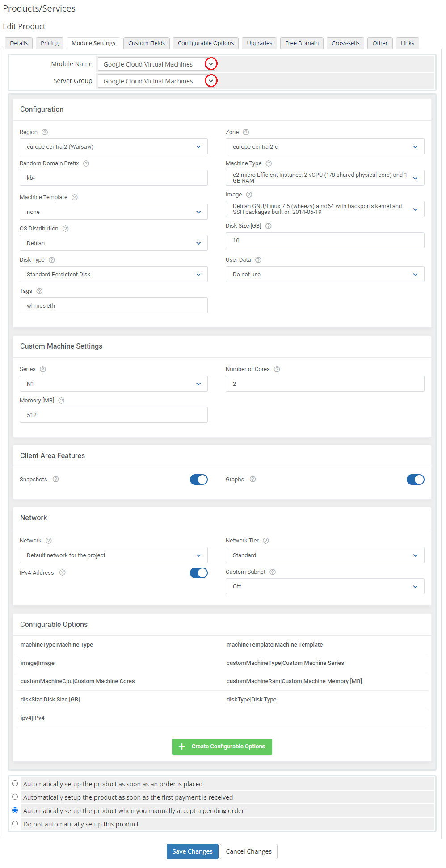
Task: Open the User Data dropdown
Action: (x=325, y=274)
